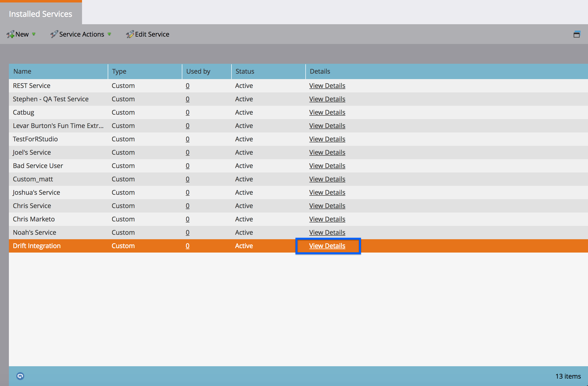The height and width of the screenshot is (386, 588).
Task: Open View Details for Noah's Service
Action: pos(327,233)
